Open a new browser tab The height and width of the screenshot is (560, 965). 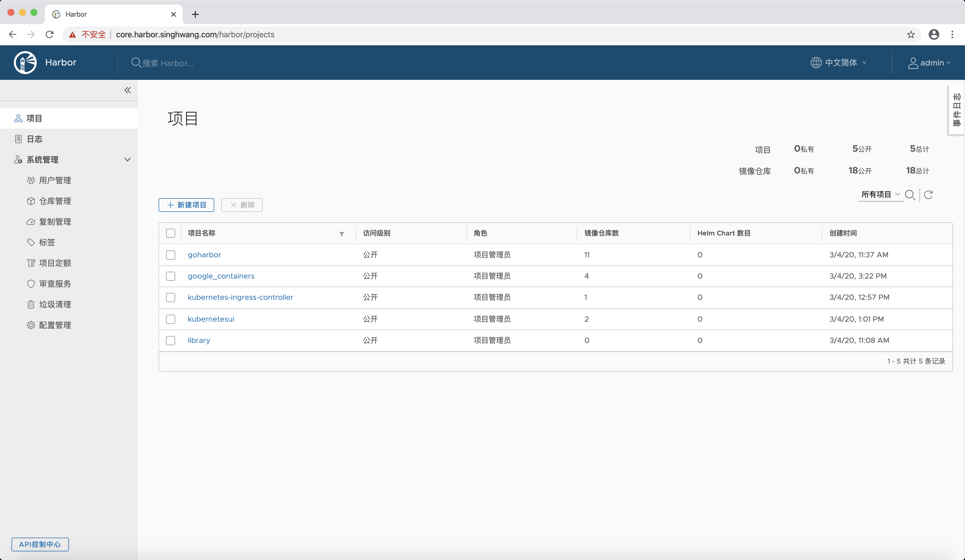click(x=195, y=14)
